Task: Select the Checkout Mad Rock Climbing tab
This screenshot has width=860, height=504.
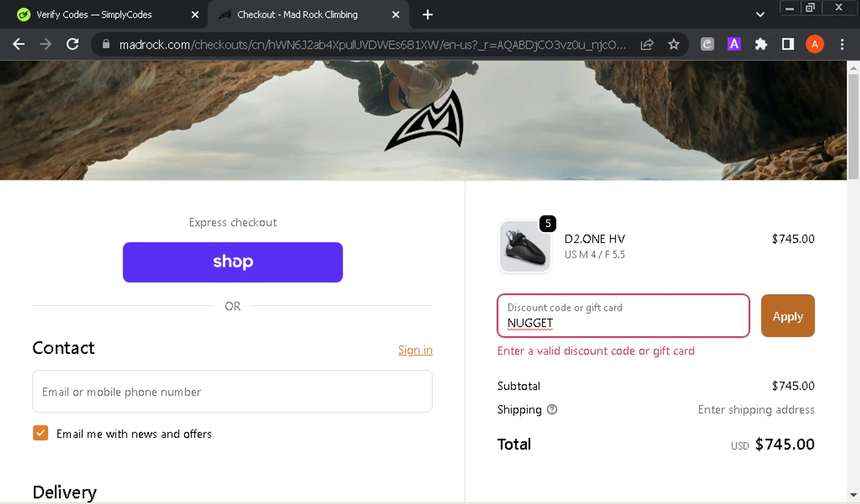Action: [308, 15]
